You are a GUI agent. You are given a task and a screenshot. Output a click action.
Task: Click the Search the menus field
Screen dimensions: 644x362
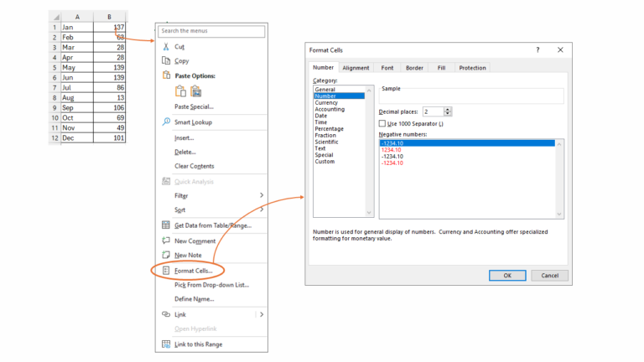pos(211,31)
